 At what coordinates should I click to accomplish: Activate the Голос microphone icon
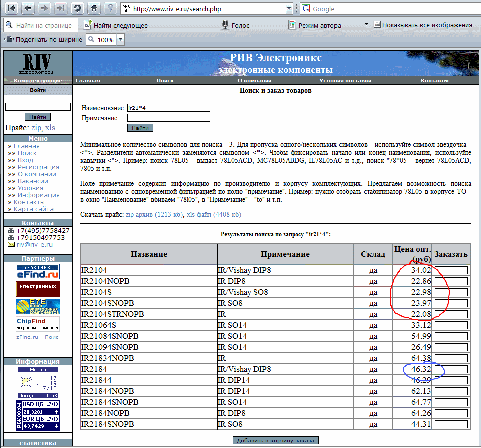(225, 25)
